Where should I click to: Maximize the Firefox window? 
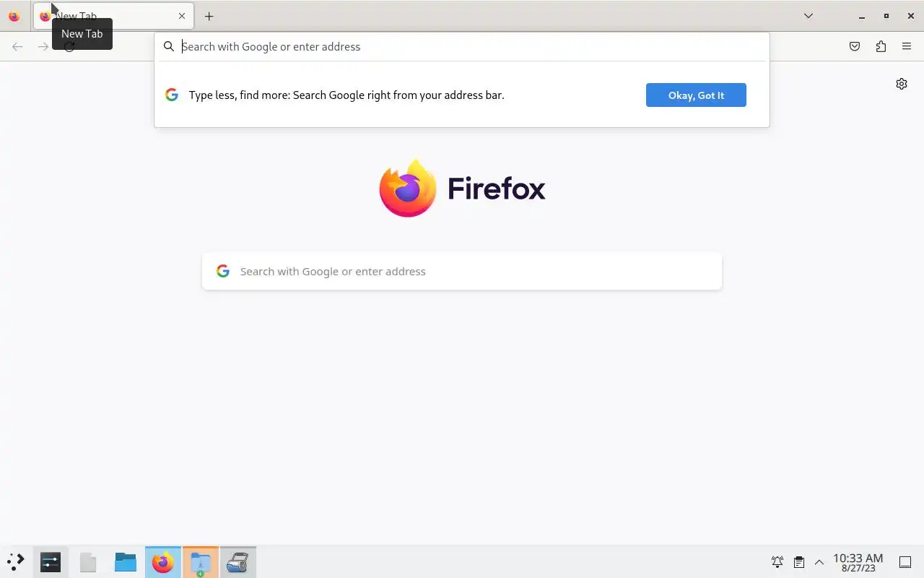click(x=886, y=16)
